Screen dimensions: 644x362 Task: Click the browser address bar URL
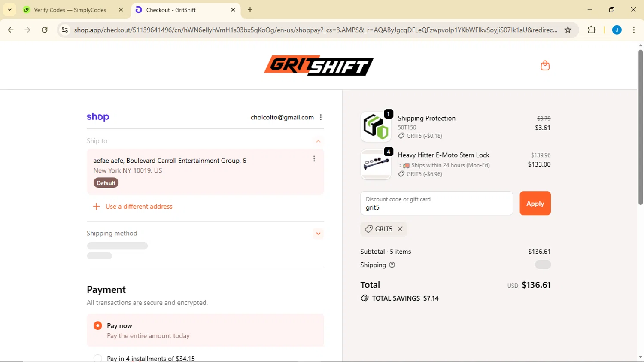[x=316, y=30]
